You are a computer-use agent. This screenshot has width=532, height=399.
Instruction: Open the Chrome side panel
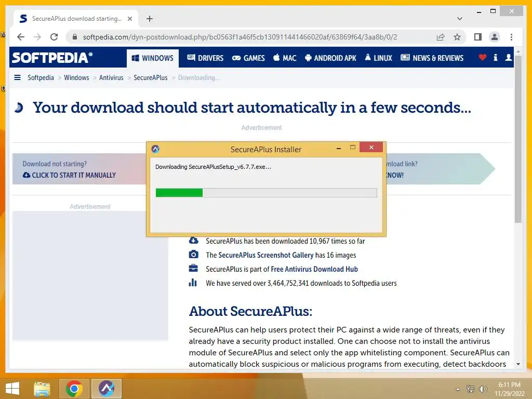478,37
